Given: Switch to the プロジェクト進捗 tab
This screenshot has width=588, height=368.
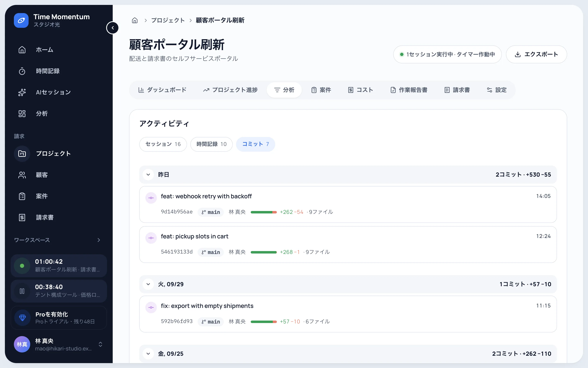Looking at the screenshot, I should 230,90.
